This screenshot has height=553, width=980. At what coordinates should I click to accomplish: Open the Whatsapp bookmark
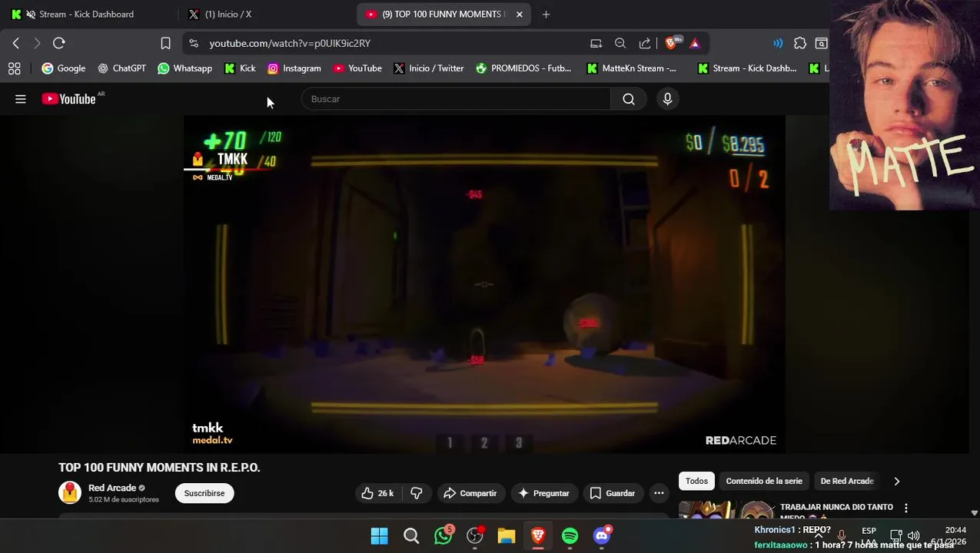coord(184,68)
